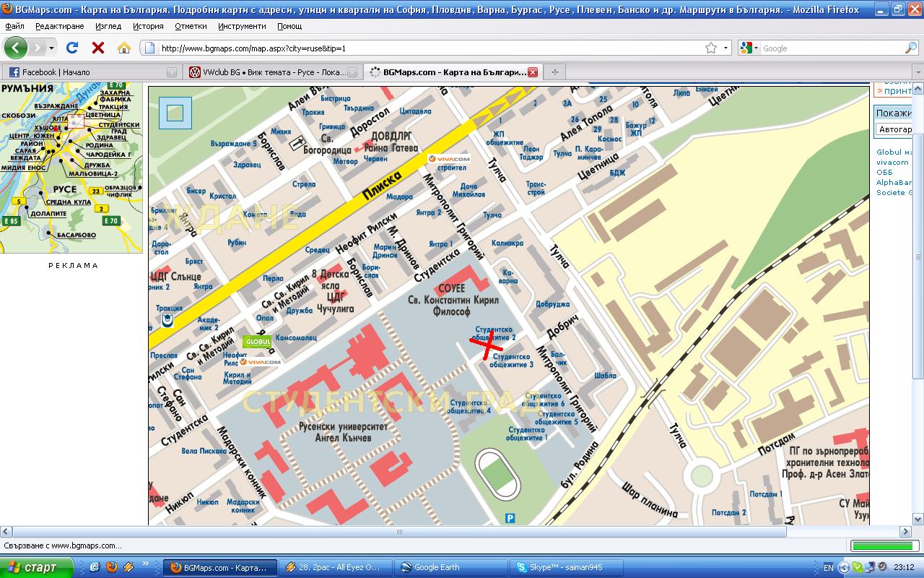Bookmark this page with the star icon
The height and width of the screenshot is (578, 924).
[x=711, y=48]
